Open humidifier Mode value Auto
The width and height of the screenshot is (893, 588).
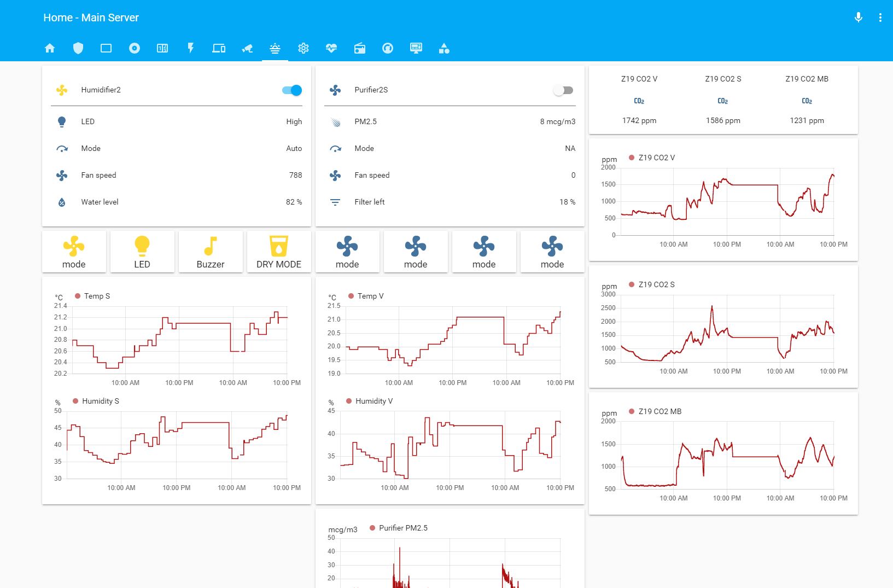pos(294,148)
